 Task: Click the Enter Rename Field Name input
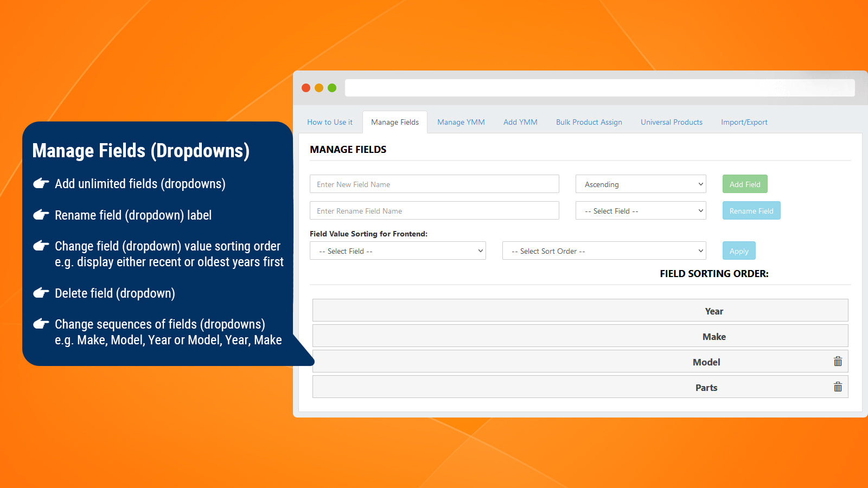433,210
